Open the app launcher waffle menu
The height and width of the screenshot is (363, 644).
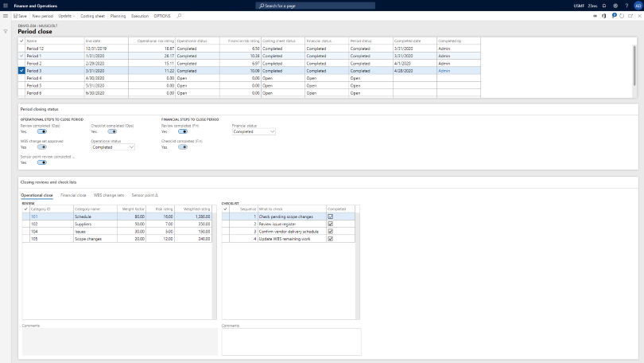[x=6, y=6]
